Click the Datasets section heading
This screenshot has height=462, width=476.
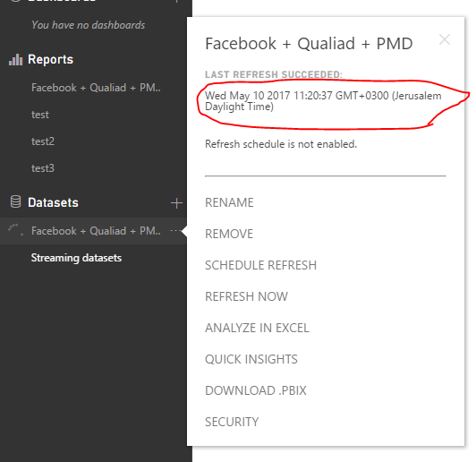[x=53, y=202]
